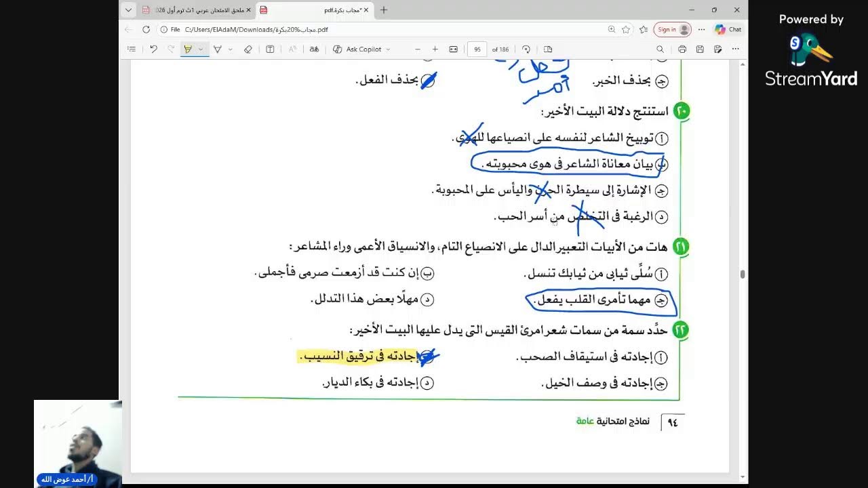
Task: Open a new browser tab
Action: coord(384,10)
